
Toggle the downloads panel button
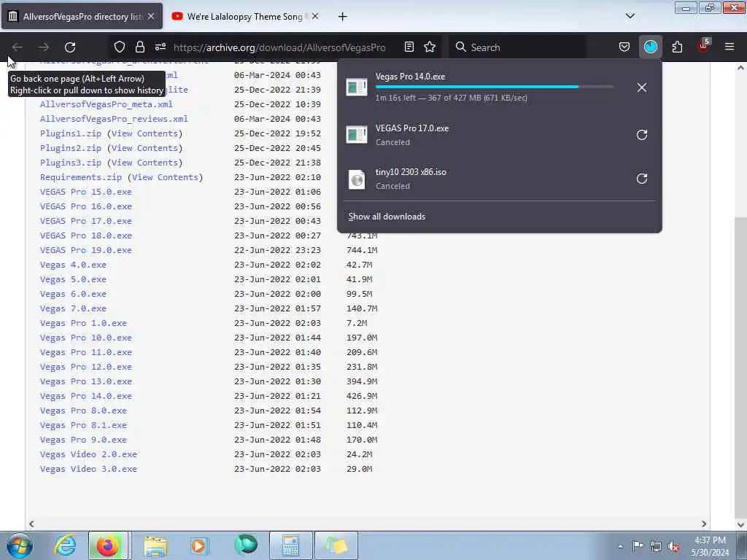650,47
